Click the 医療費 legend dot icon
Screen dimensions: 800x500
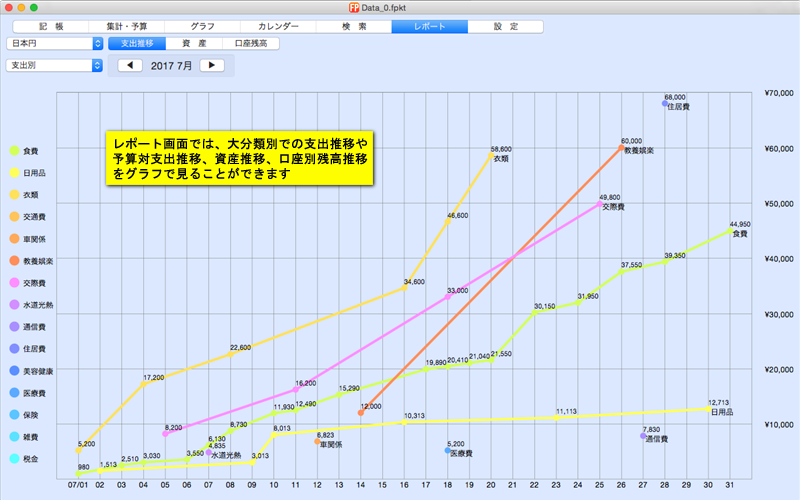point(13,393)
